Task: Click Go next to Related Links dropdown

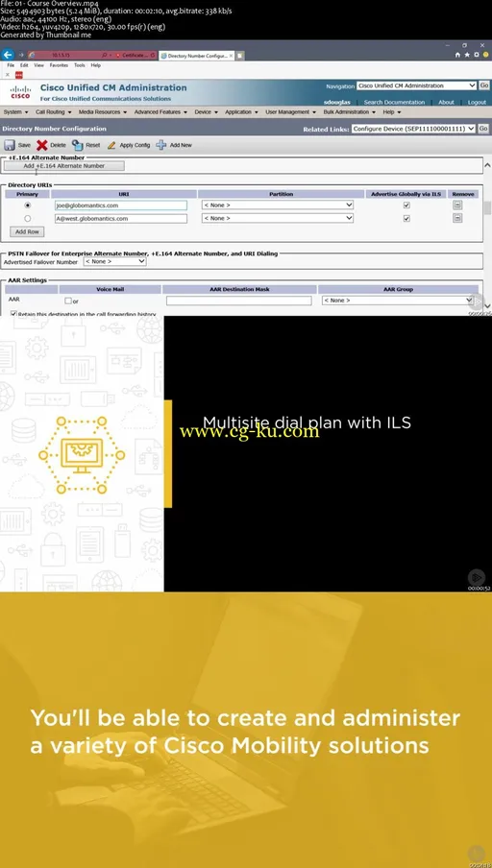Action: tap(483, 129)
